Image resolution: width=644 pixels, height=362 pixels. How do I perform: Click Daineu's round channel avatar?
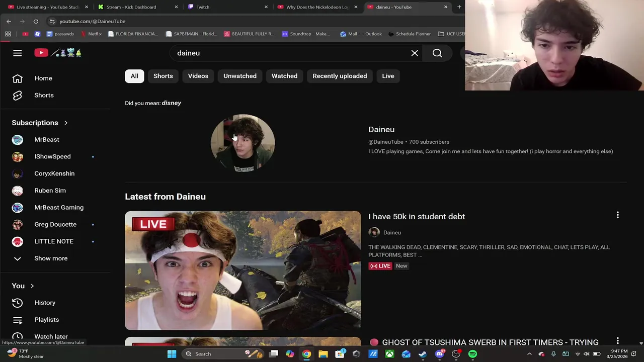point(243,143)
